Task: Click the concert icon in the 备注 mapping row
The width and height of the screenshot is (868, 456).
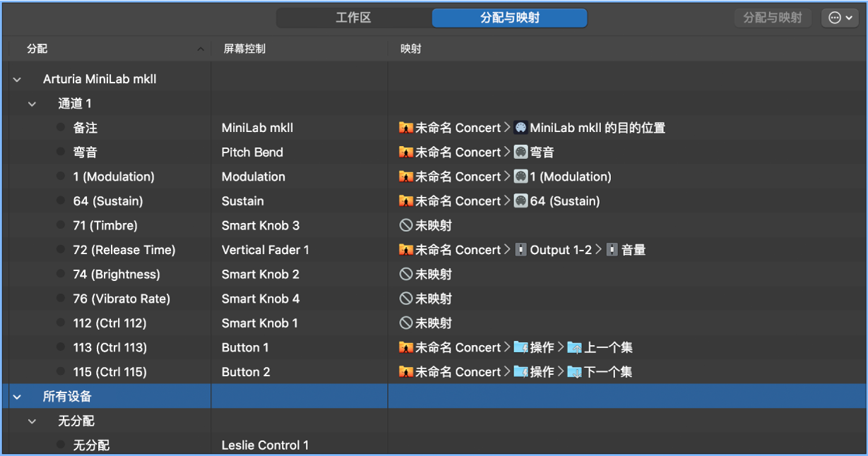Action: pos(405,128)
